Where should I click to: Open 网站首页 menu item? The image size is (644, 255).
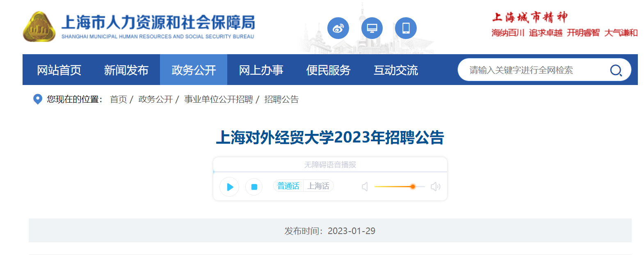(x=59, y=70)
